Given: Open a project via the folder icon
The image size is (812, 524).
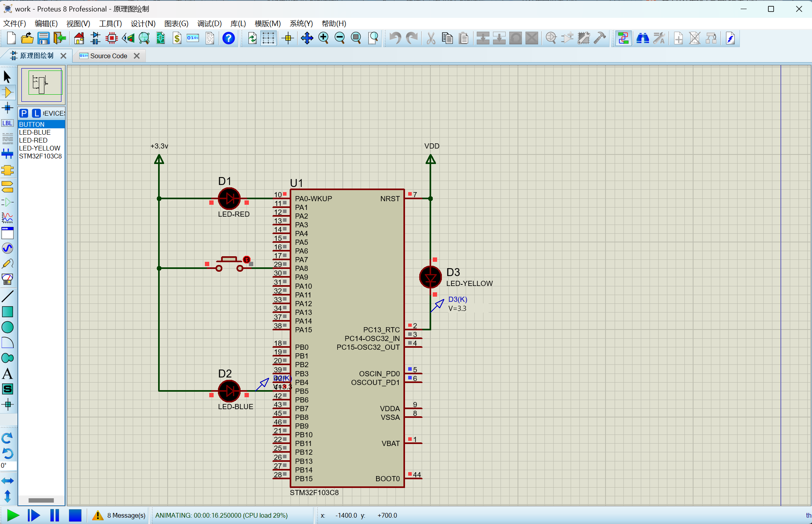Looking at the screenshot, I should coord(27,38).
